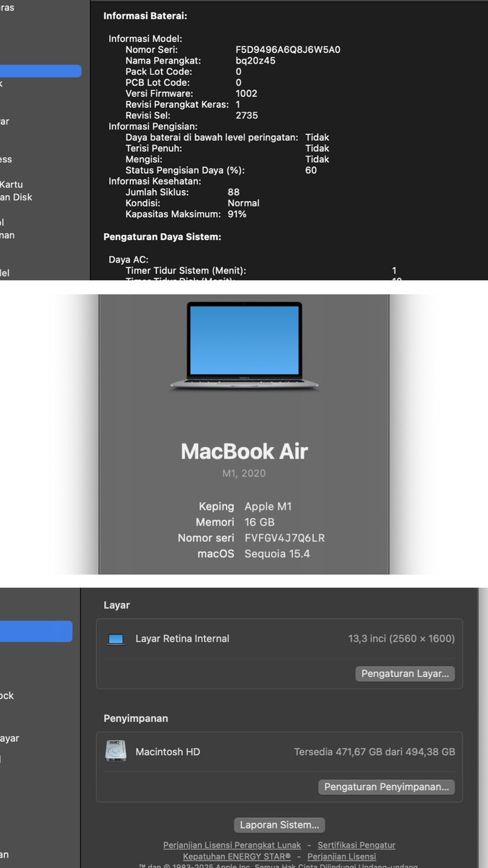The height and width of the screenshot is (868, 488).
Task: Open Sertifikasi Pengatur link
Action: click(x=356, y=845)
